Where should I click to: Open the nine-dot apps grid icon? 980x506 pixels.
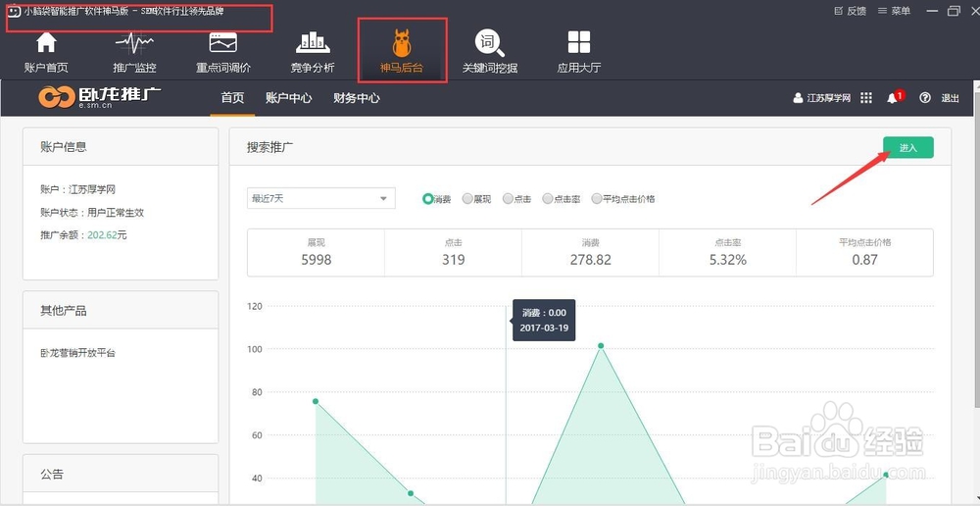pyautogui.click(x=866, y=98)
